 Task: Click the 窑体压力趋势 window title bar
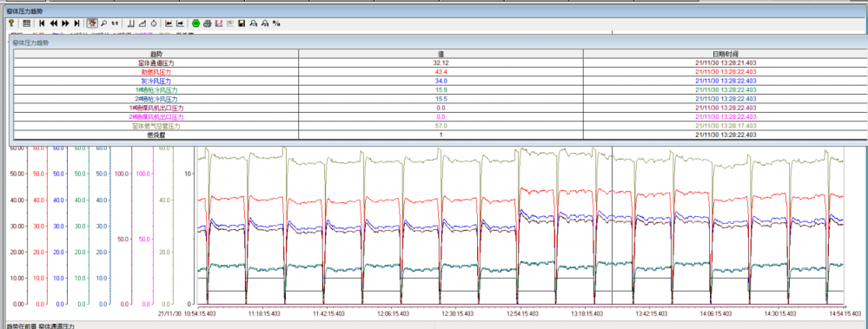pos(434,10)
